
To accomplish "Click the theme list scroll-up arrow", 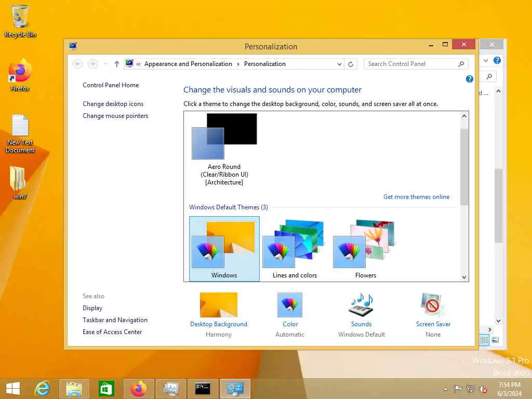I will tap(464, 116).
